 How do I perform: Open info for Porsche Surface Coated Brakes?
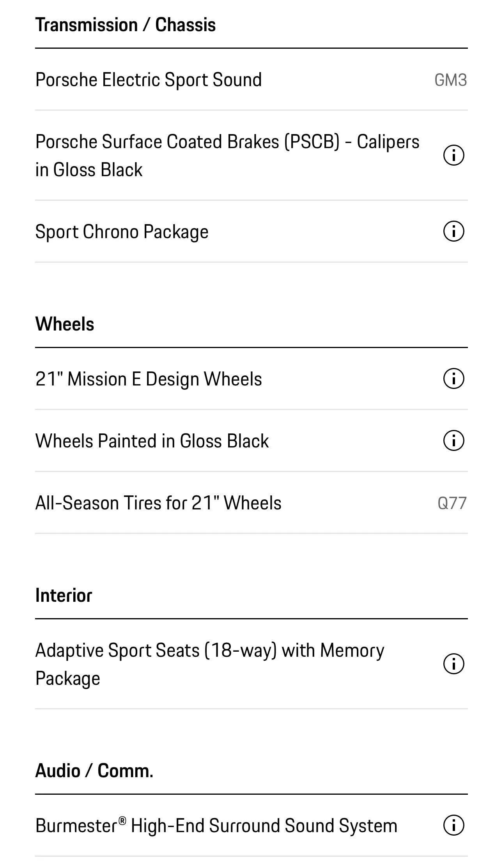[454, 156]
